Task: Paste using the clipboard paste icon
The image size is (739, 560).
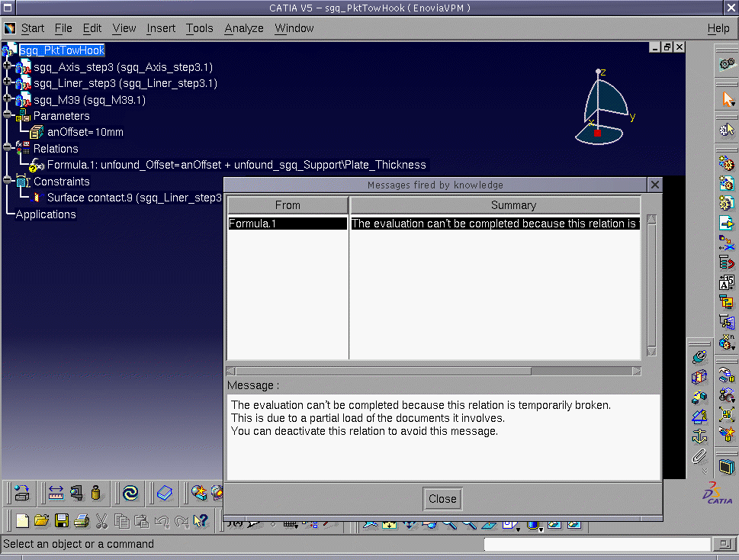Action: pyautogui.click(x=141, y=521)
